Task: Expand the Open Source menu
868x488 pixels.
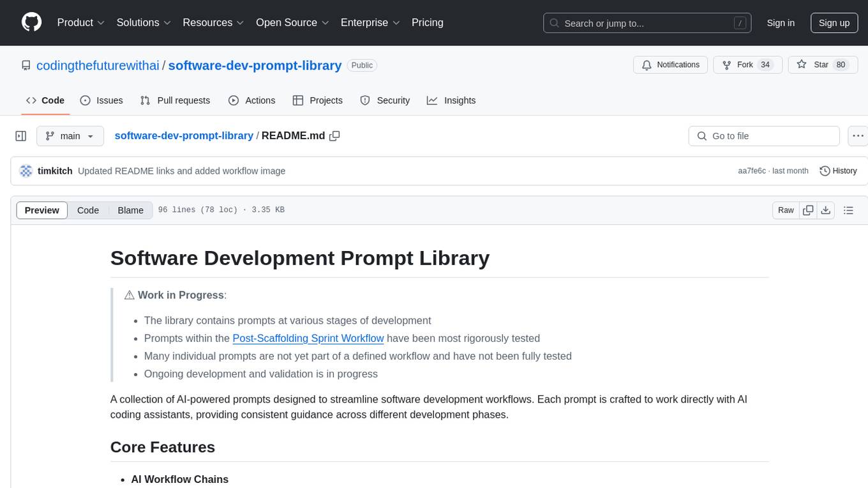Action: pyautogui.click(x=292, y=22)
